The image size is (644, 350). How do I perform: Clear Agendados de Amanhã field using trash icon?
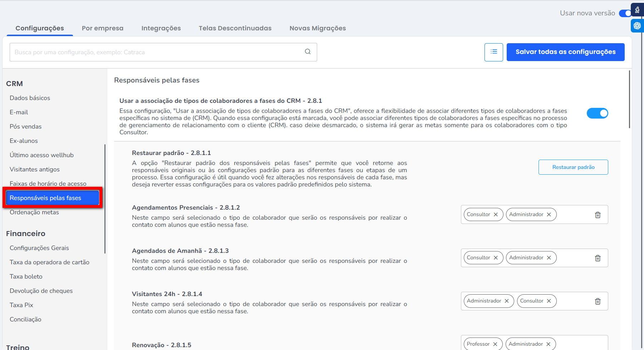[598, 258]
